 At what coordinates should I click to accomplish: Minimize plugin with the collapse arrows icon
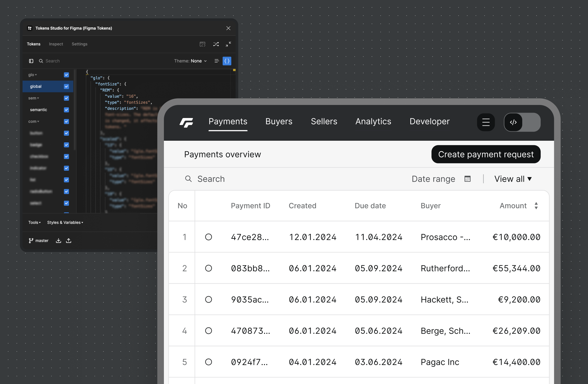coord(228,44)
